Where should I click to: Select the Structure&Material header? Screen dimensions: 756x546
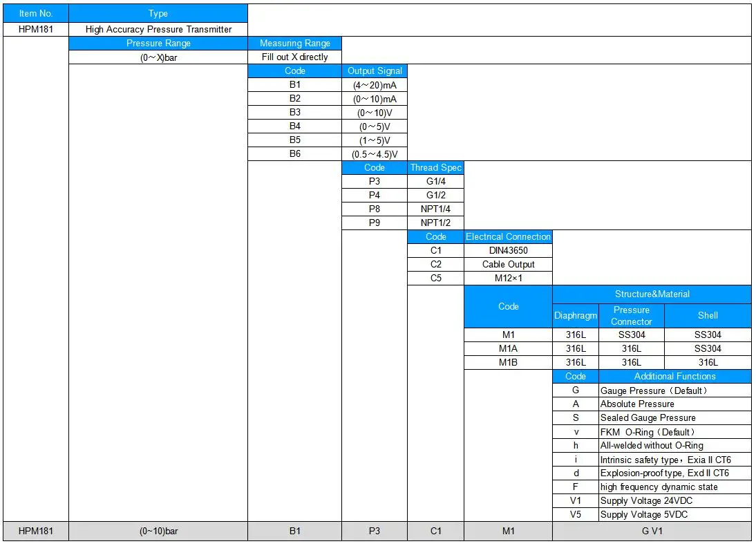(x=652, y=294)
